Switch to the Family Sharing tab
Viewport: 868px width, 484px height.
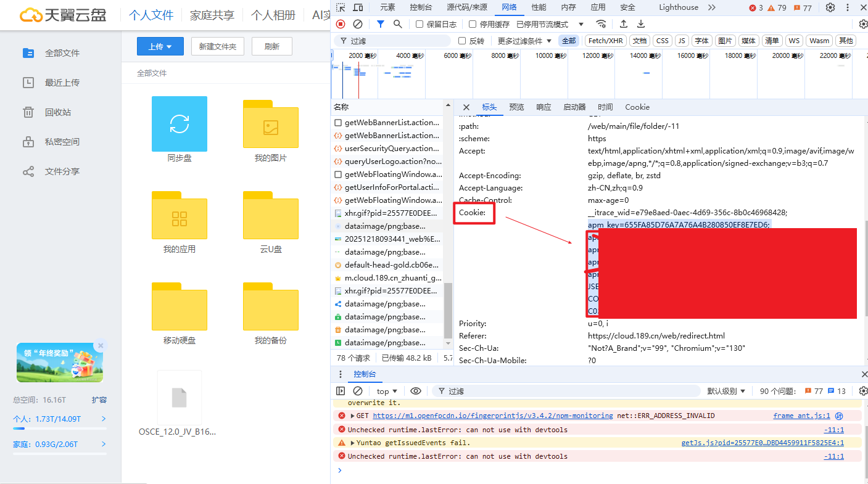click(212, 15)
